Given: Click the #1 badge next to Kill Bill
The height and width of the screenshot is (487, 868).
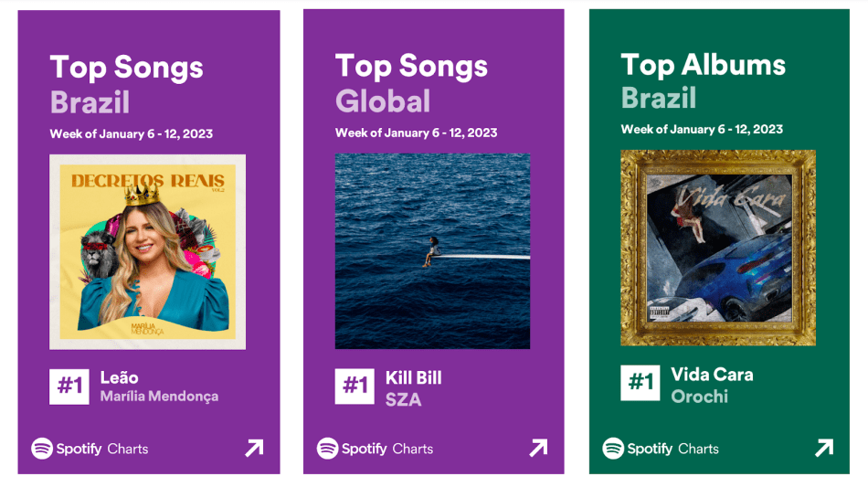Looking at the screenshot, I should 355,386.
